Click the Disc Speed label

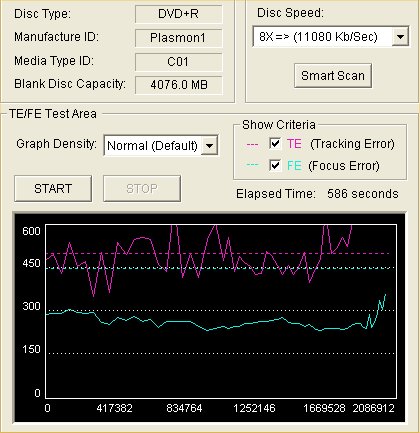click(x=290, y=13)
